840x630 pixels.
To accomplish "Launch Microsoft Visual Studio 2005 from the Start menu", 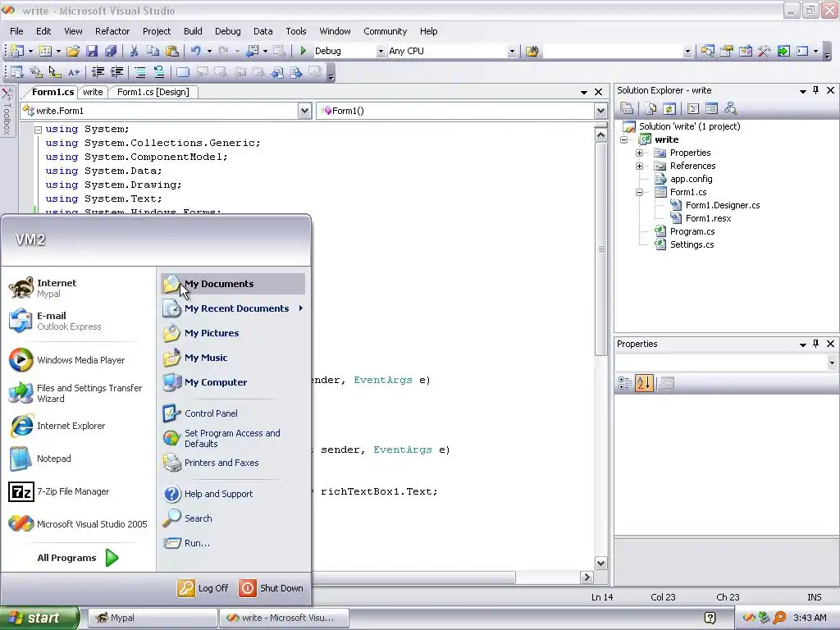I will 78,524.
